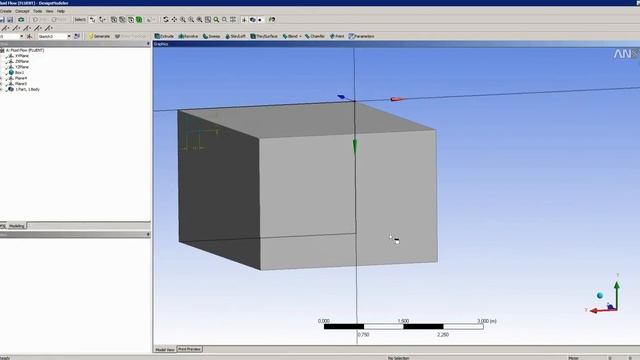Toggle the green body selection filter

pyautogui.click(x=139, y=20)
